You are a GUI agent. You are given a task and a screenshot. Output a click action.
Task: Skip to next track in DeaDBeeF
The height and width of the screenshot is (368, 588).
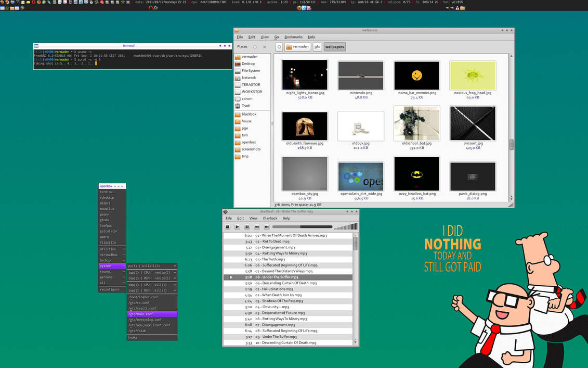266,227
